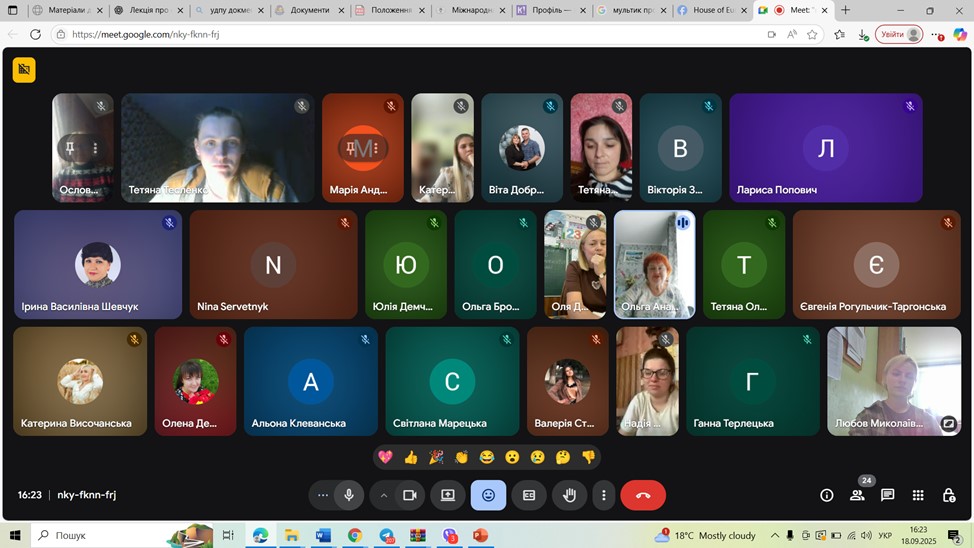This screenshot has width=974, height=548.
Task: Toggle the raise hand button
Action: (569, 495)
